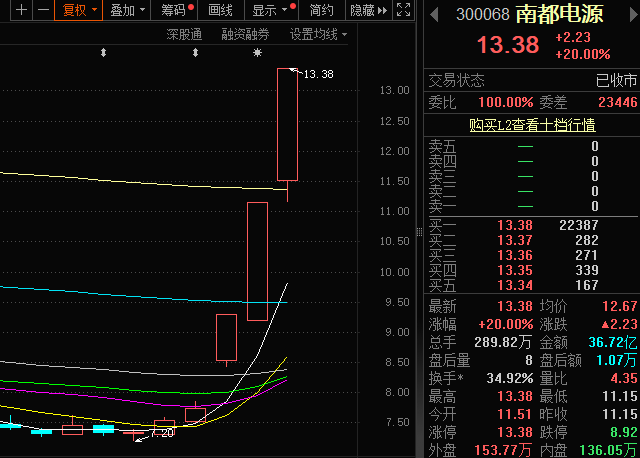This screenshot has height=458, width=640.
Task: Go to next stock with right arrow
Action: click(633, 15)
